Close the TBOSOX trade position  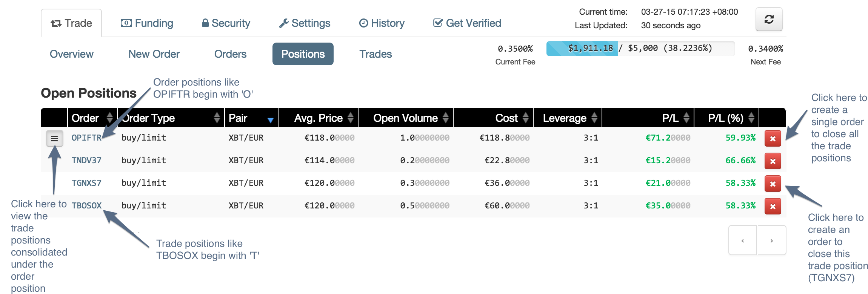click(773, 206)
